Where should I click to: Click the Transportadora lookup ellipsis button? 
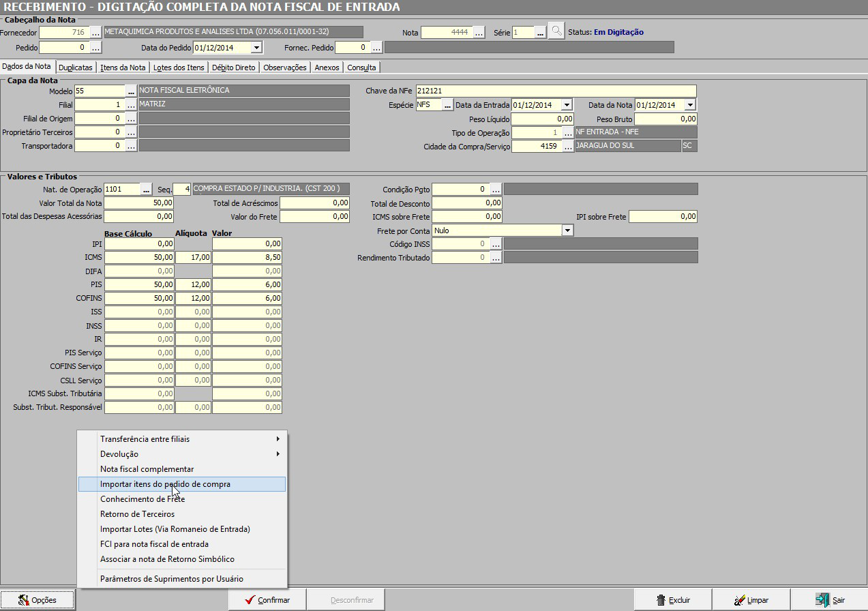coord(131,145)
